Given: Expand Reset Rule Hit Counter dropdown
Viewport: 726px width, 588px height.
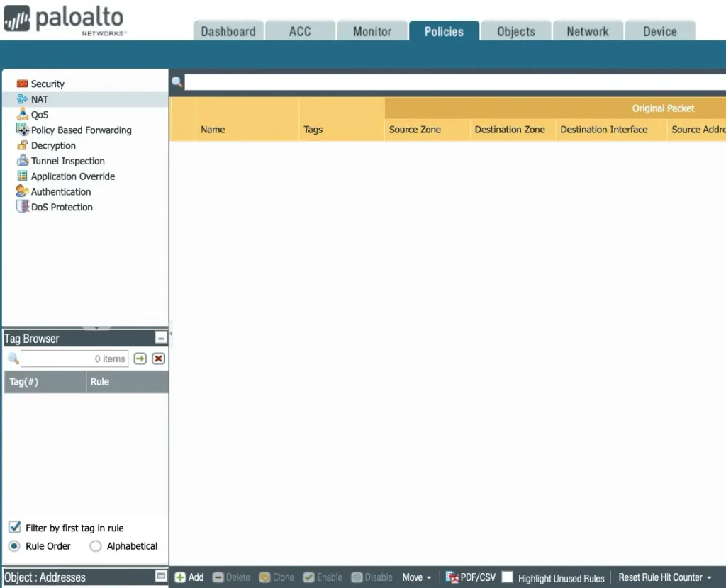Looking at the screenshot, I should click(x=665, y=577).
